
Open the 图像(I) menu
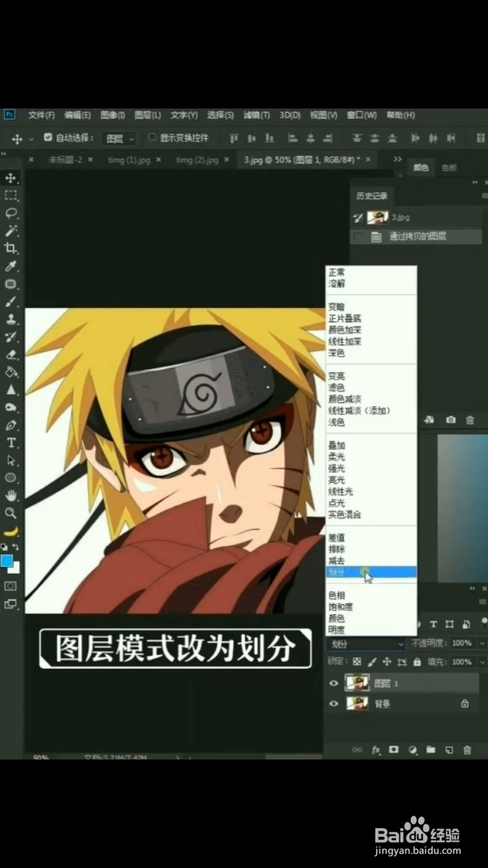point(113,115)
